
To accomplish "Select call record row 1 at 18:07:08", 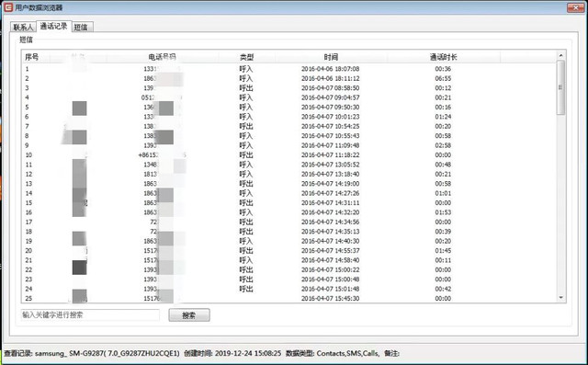I will click(288, 69).
